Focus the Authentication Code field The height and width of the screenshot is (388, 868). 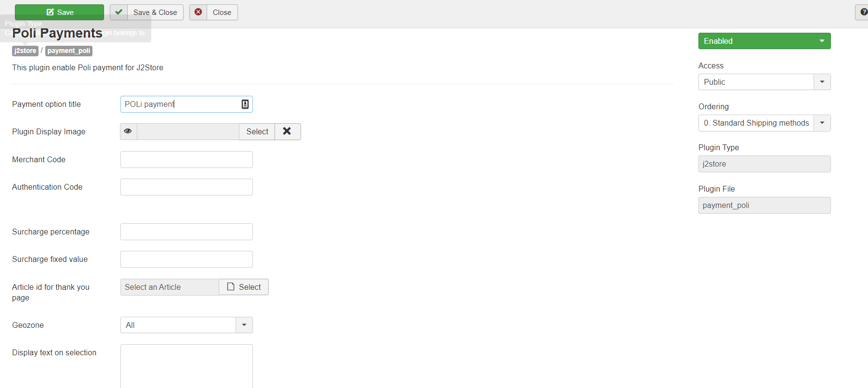coord(186,187)
